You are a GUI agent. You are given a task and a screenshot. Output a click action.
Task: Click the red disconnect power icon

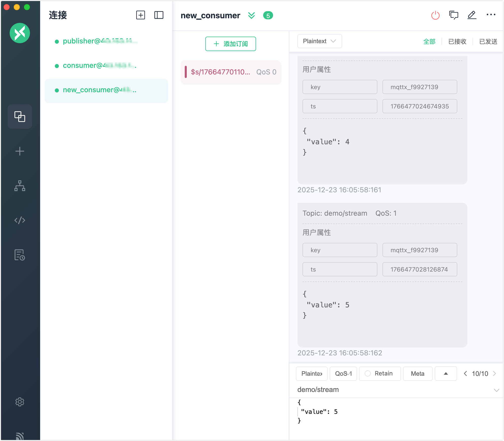435,15
